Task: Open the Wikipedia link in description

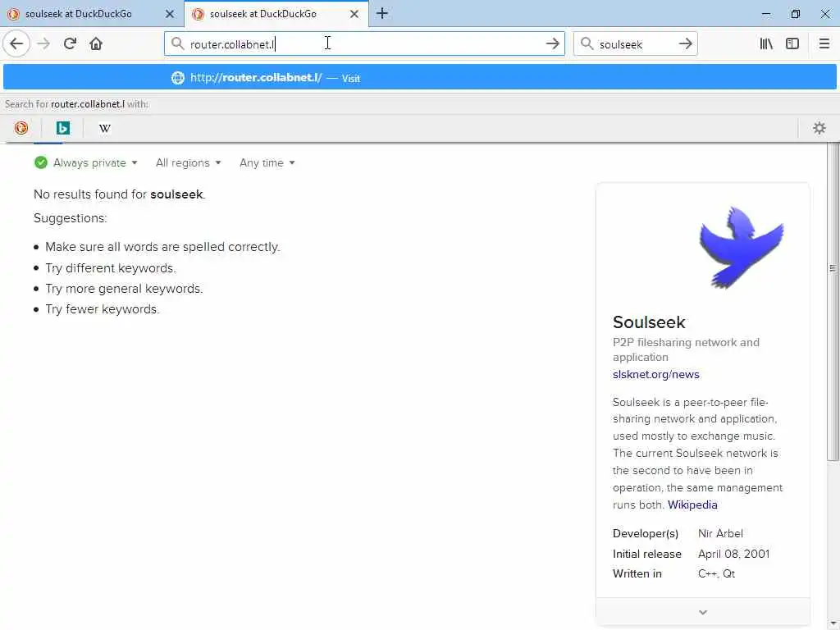Action: pos(692,504)
